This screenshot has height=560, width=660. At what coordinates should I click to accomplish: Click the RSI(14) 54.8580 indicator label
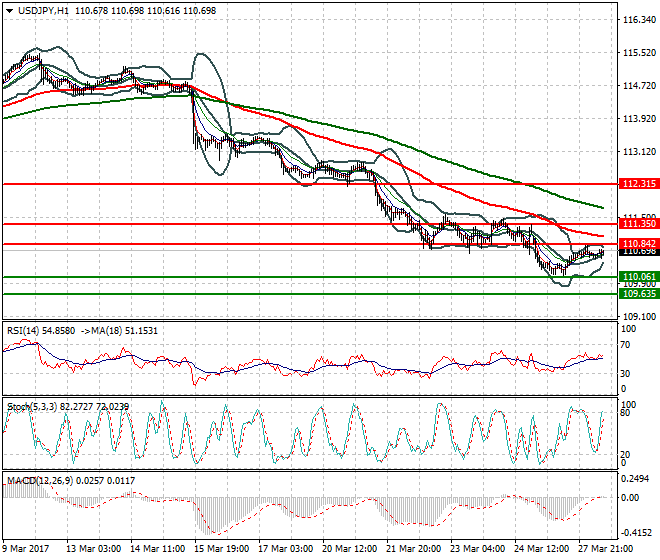[x=41, y=331]
